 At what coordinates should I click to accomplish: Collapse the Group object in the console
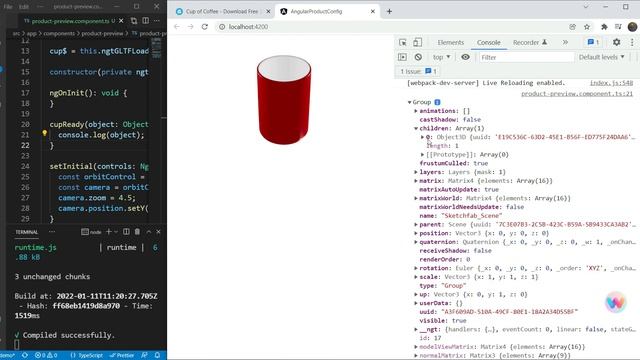(409, 102)
